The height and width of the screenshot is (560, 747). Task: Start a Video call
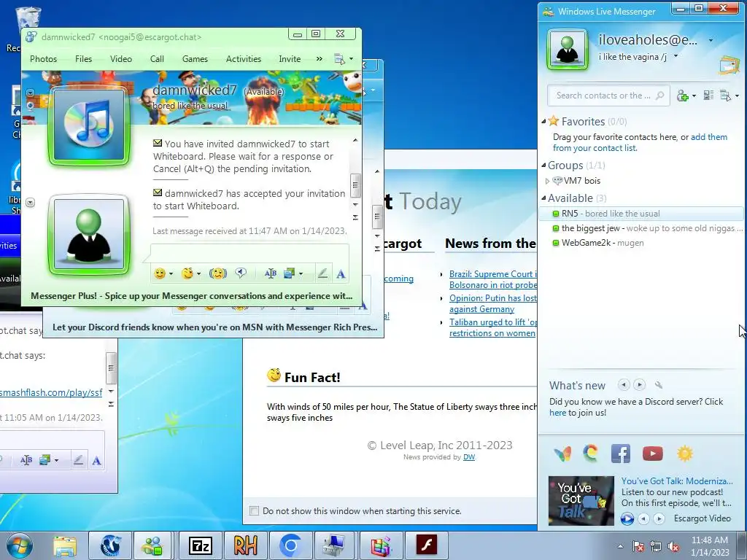pos(121,59)
